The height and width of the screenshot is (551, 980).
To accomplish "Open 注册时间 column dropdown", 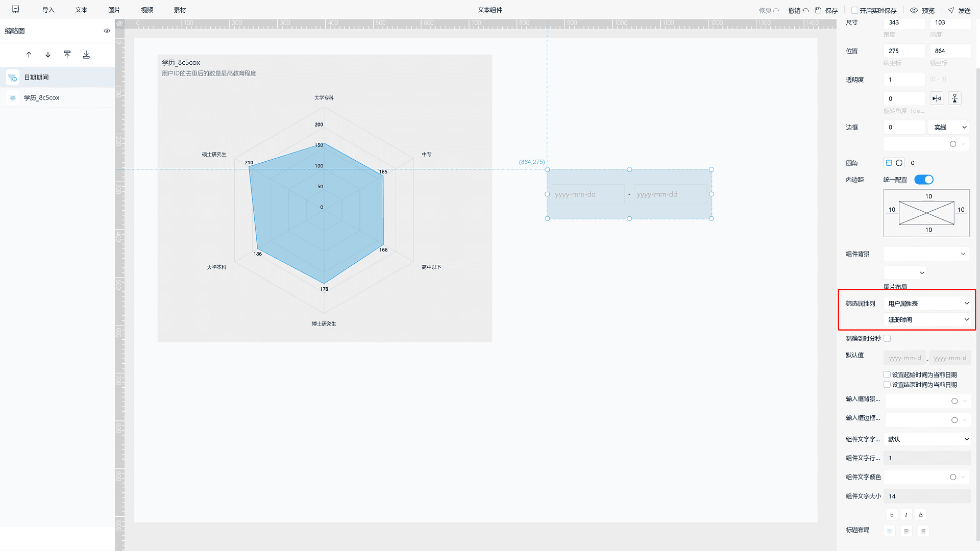I will coord(927,319).
